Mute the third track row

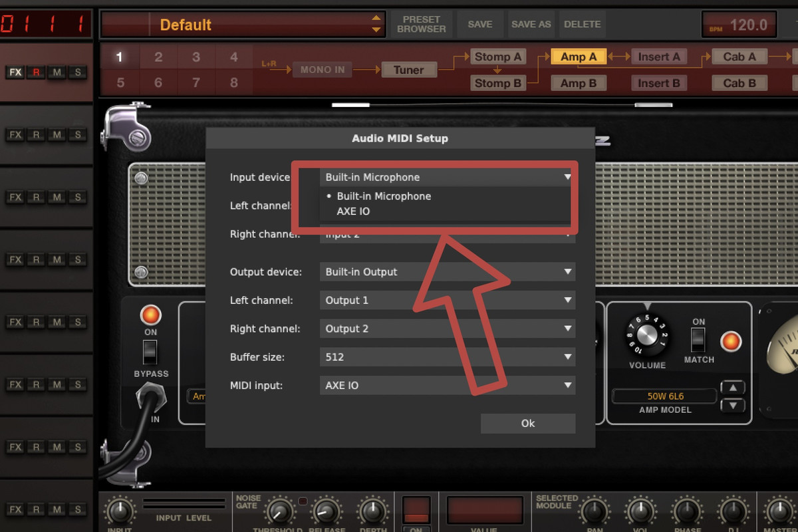[x=57, y=198]
